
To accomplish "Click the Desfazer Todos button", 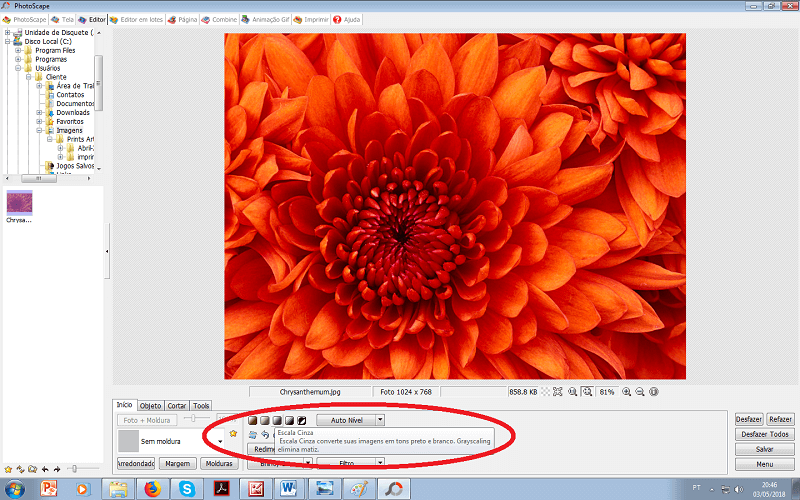I will tap(765, 435).
